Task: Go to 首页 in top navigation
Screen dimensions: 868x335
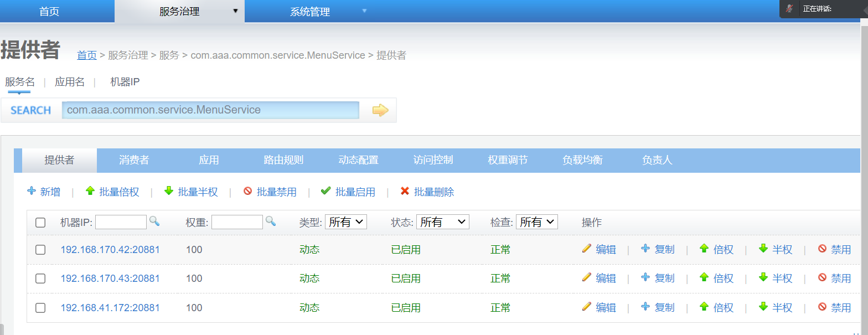Action: [x=49, y=11]
